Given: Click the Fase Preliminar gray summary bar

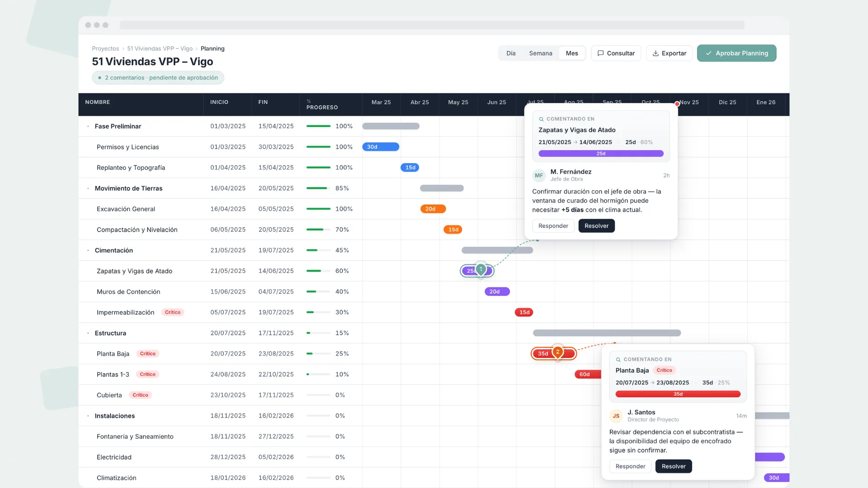Looking at the screenshot, I should [x=391, y=126].
